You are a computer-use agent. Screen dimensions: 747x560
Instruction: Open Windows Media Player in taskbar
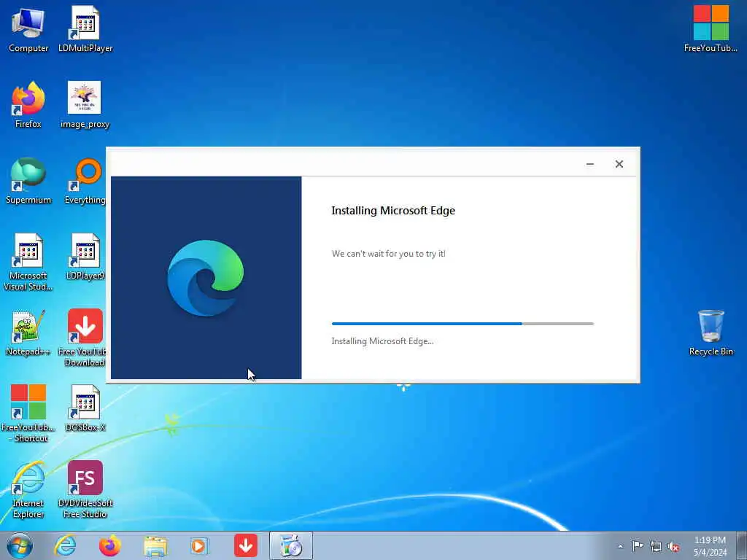click(x=200, y=545)
